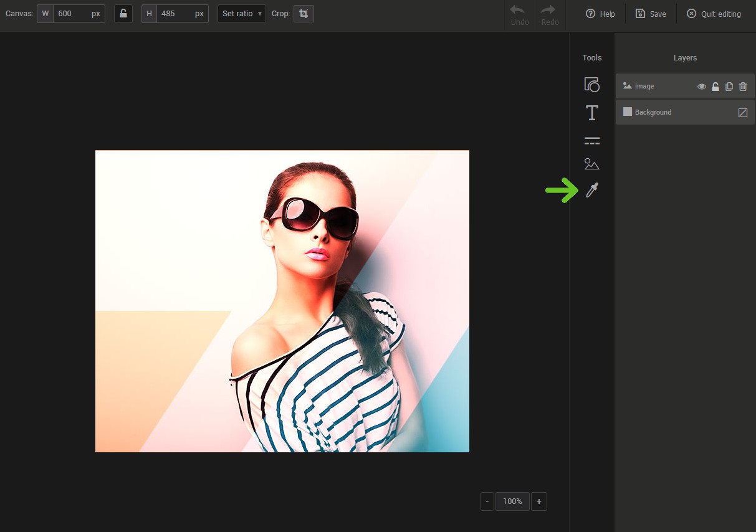Hide the Image layer using eye icon

point(702,87)
